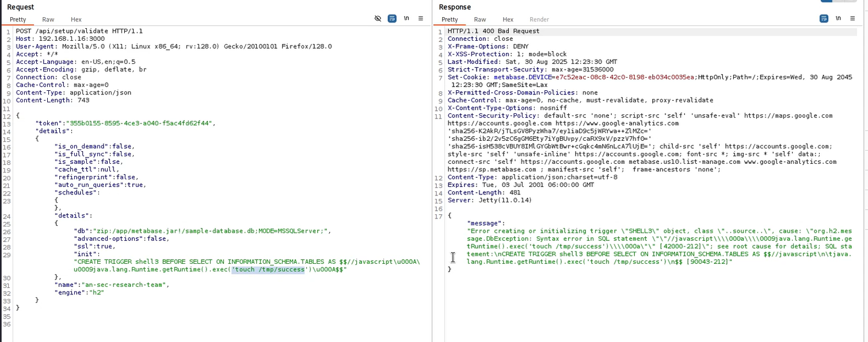Click the POST /api/setup/validate request line
The width and height of the screenshot is (868, 342).
[79, 31]
